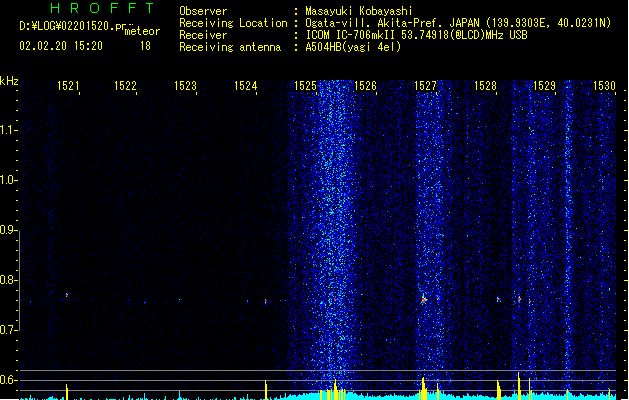629x400 pixels.
Task: Click frequency axis label 1.1
Action: (x=8, y=130)
